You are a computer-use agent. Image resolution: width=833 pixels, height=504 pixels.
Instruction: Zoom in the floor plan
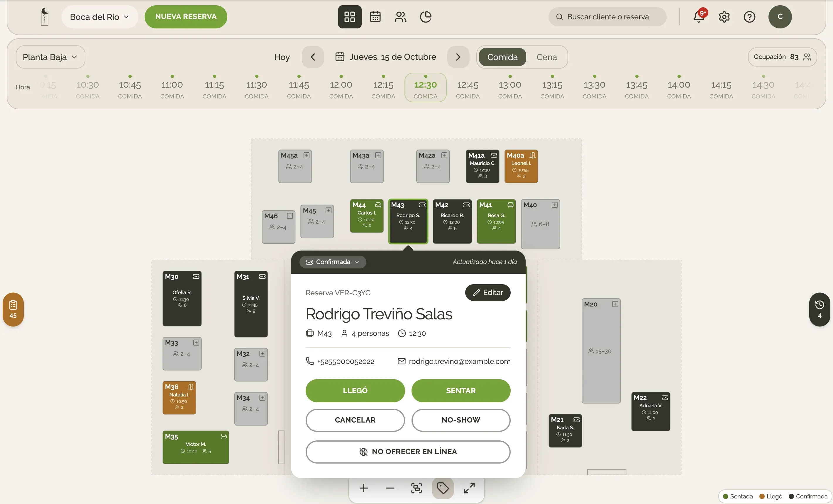[x=363, y=488]
